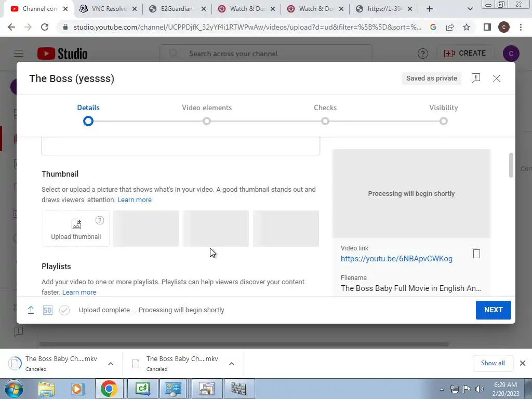Select the first auto-generated thumbnail placeholder
Viewport: 532px width, 399px height.
145,229
